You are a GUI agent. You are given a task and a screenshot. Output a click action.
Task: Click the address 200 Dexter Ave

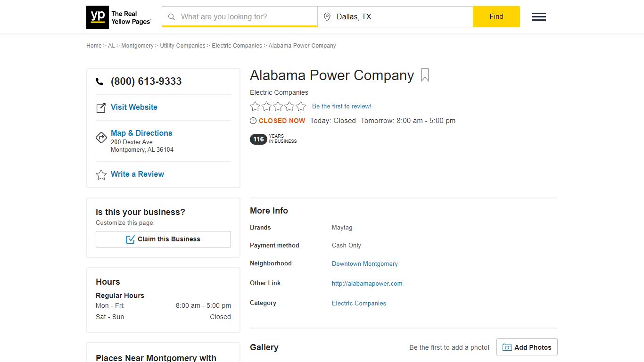click(x=132, y=142)
